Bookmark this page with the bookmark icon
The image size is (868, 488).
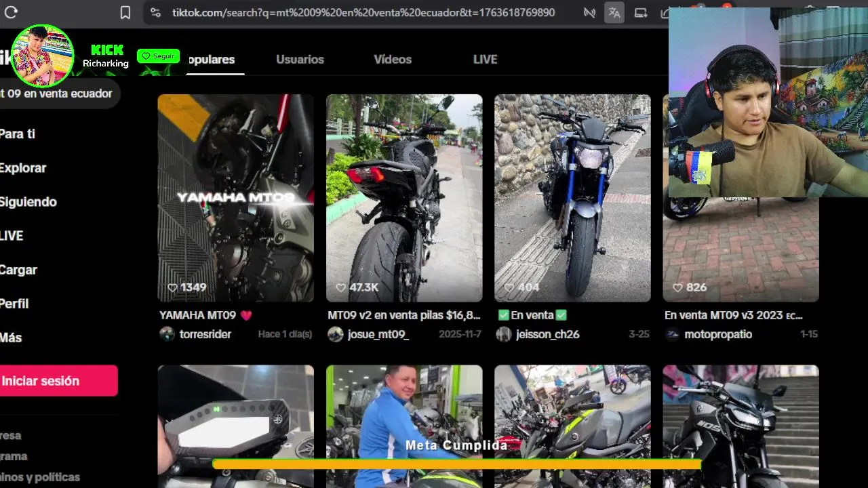[125, 12]
